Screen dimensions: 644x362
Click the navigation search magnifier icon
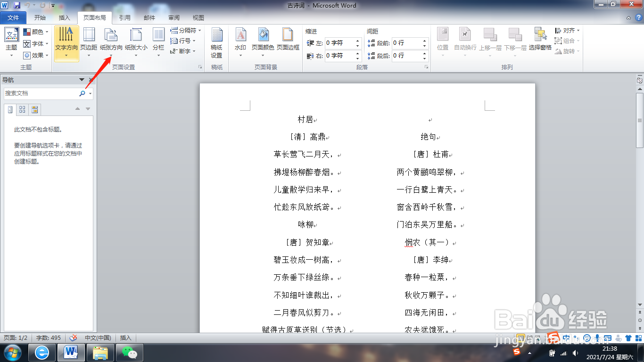(x=83, y=93)
